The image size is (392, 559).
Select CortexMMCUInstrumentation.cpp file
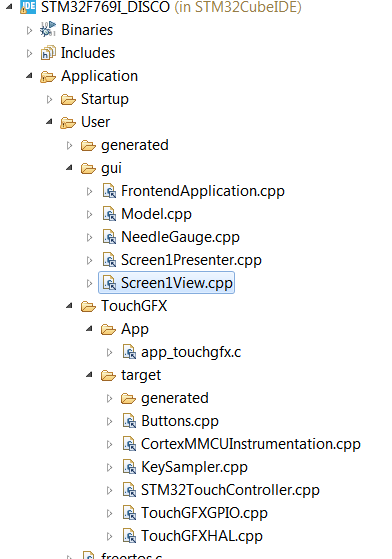pyautogui.click(x=251, y=444)
